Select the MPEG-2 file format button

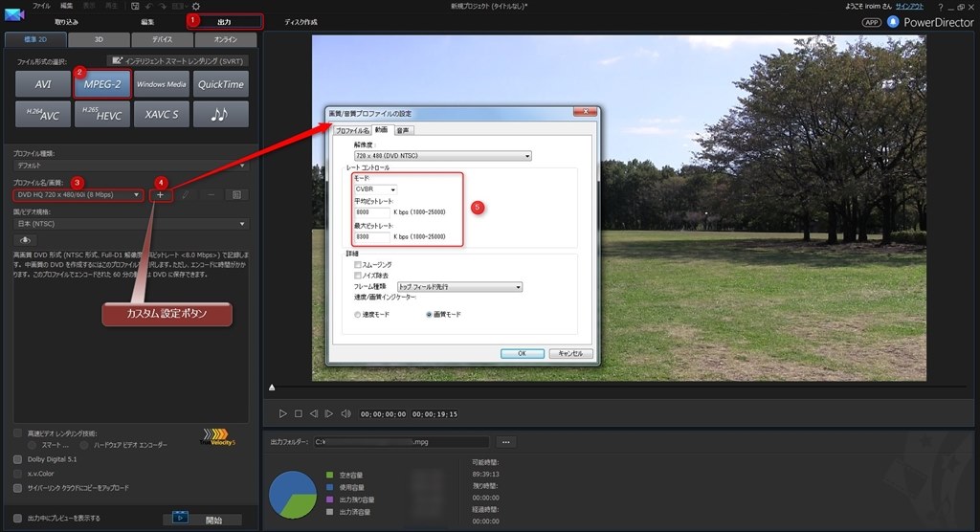pos(102,84)
